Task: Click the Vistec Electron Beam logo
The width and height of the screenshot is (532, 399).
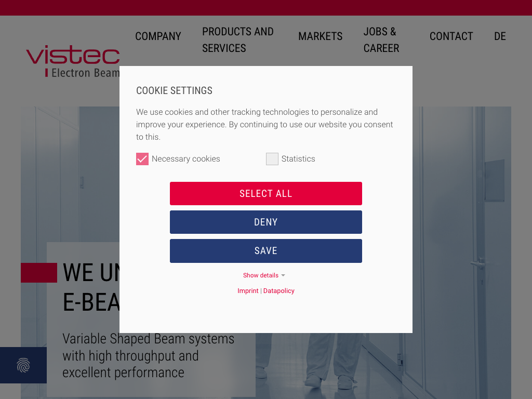Action: [x=73, y=61]
